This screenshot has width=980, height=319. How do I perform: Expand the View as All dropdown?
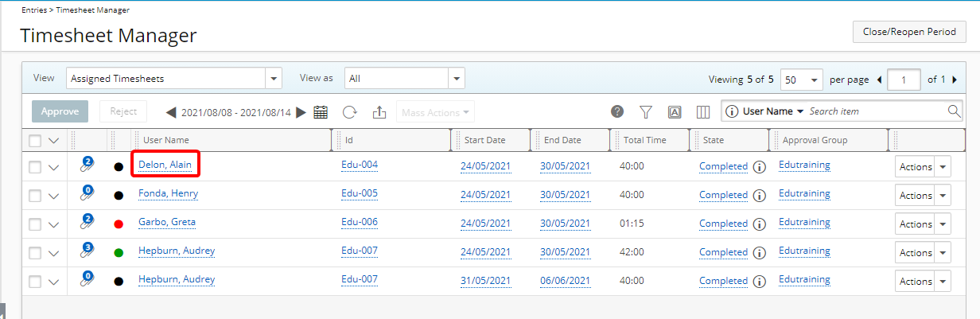pyautogui.click(x=405, y=78)
